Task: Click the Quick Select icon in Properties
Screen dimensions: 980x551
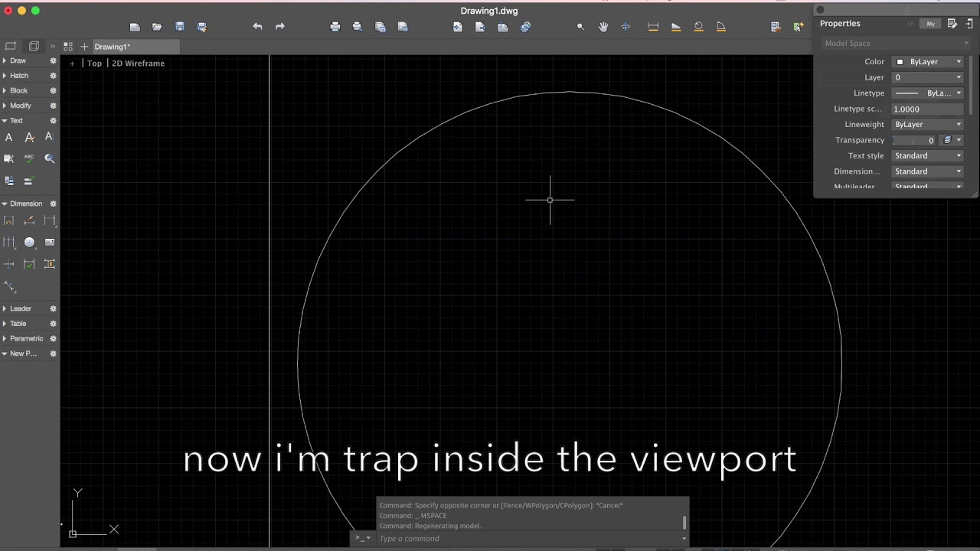Action: (954, 24)
